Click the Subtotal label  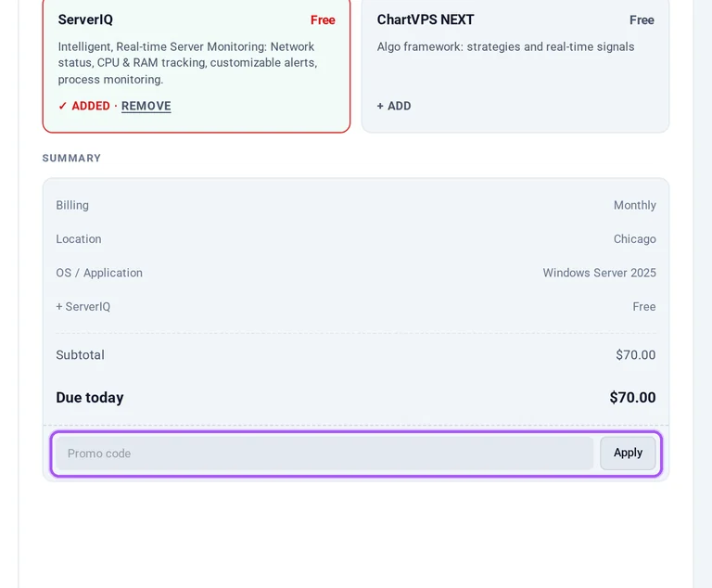pos(80,355)
